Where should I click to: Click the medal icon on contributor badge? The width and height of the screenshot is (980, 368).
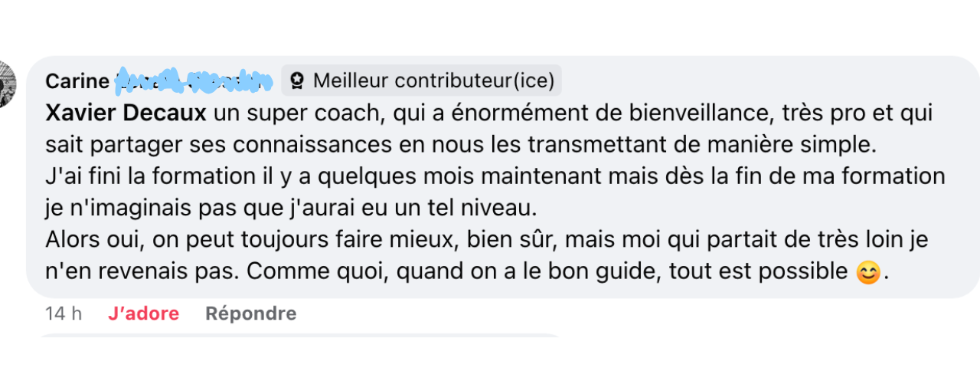[x=298, y=80]
